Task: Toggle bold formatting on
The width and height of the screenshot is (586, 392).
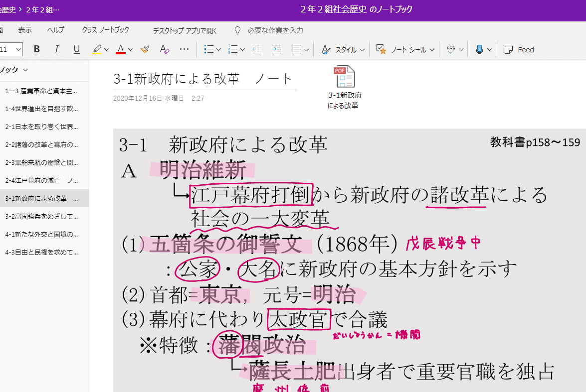Action: tap(36, 49)
